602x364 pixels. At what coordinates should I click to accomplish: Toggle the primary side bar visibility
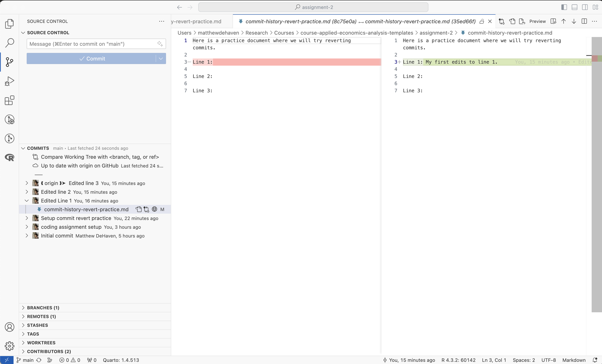tap(564, 7)
